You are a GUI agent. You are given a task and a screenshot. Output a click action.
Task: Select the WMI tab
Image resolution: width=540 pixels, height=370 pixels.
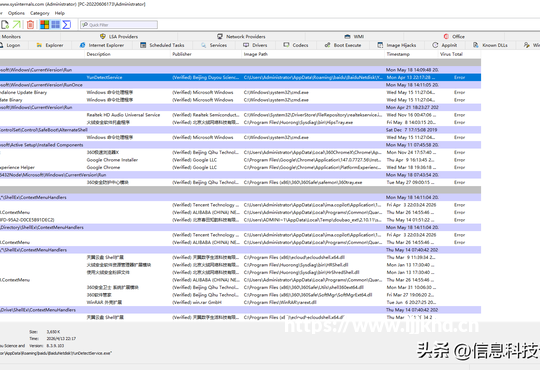(x=354, y=37)
